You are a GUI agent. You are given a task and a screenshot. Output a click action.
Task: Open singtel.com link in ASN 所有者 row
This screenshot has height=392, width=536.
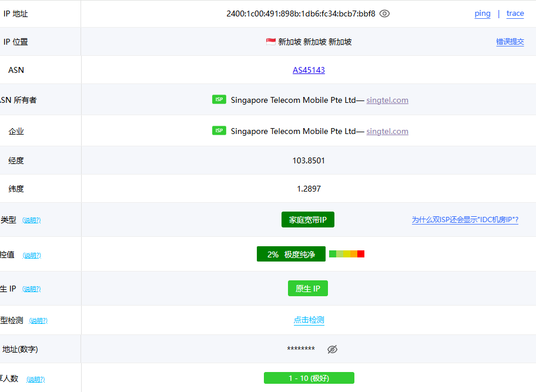pyautogui.click(x=387, y=100)
